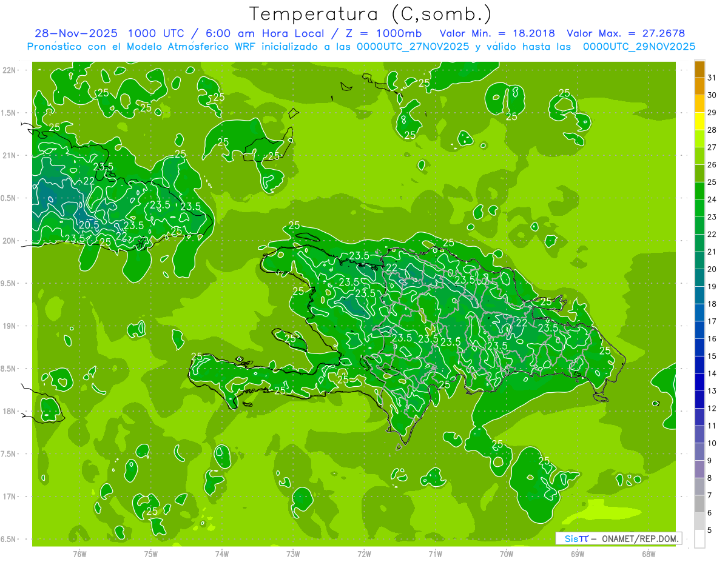Click the dark blue swatch between 13 and 14

(x=699, y=383)
